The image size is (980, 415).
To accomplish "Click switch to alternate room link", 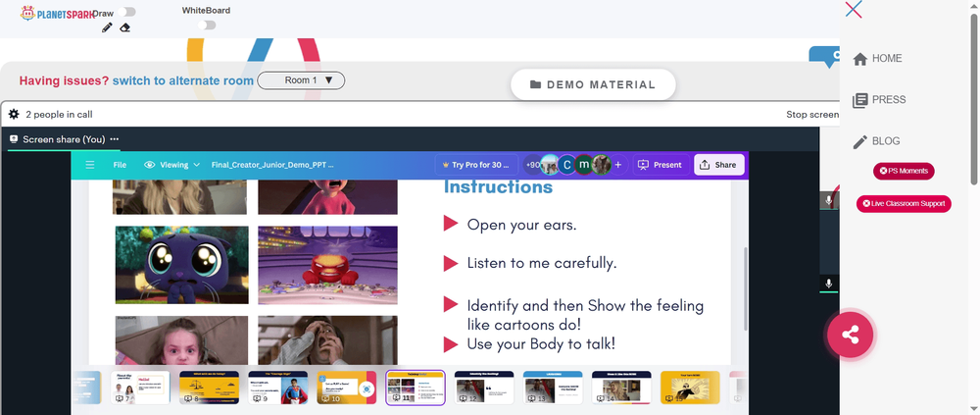I will [x=183, y=80].
